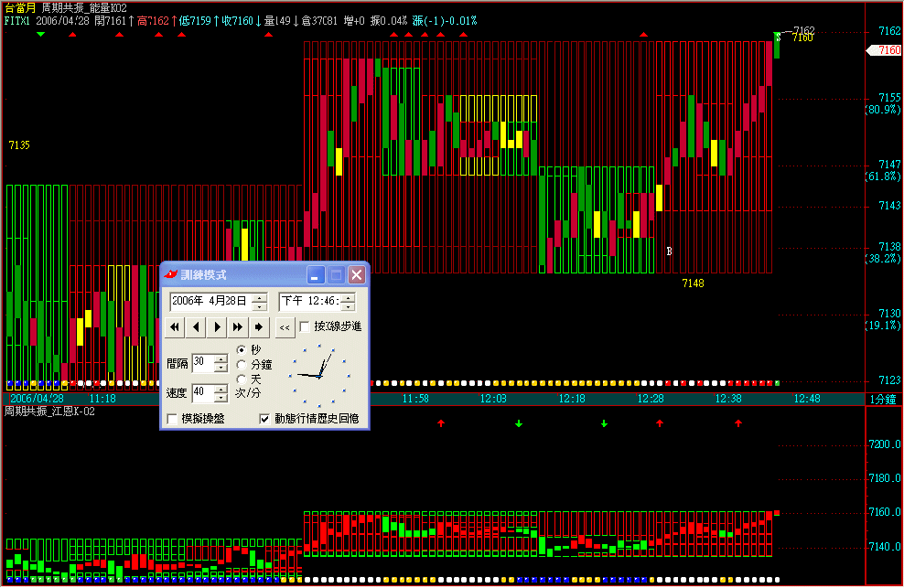Screen dimensions: 904x588
Task: Select the 分鐘 radio button
Action: (x=242, y=364)
